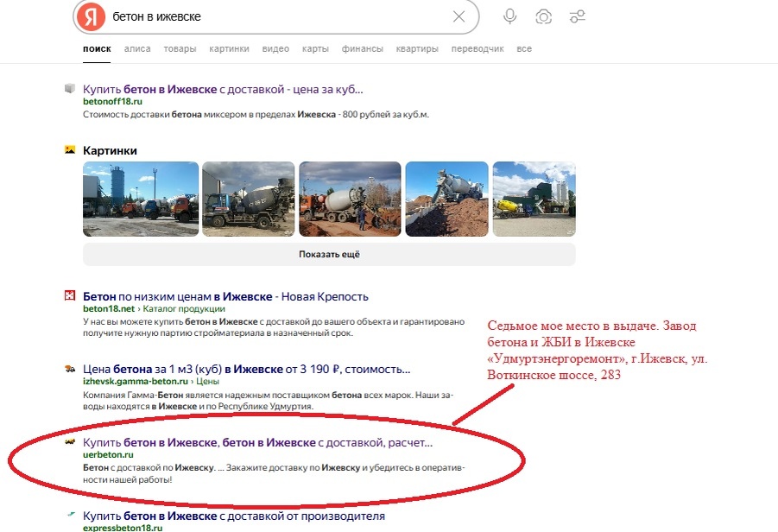Open search settings sliders icon
Viewport: 778px width, 532px height.
[577, 16]
